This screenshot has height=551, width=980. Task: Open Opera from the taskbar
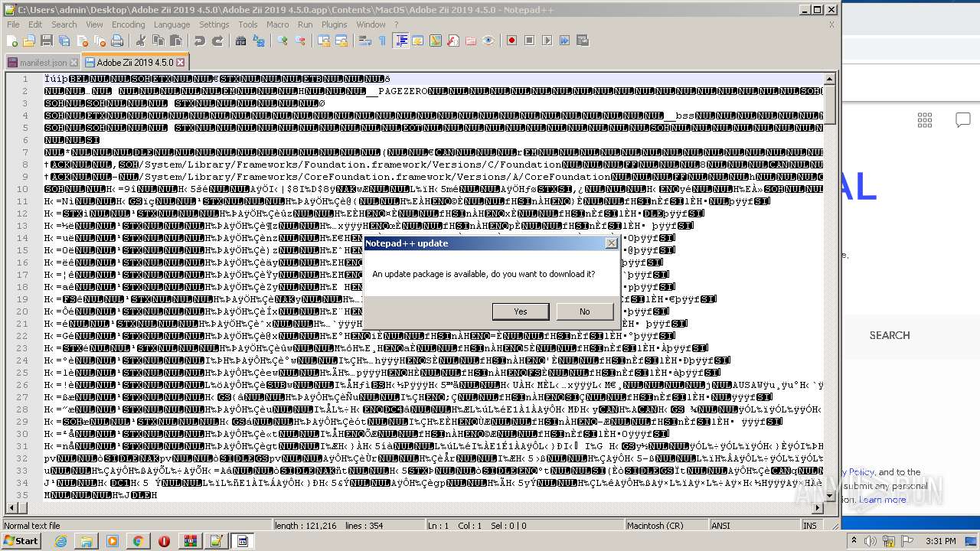coord(165,541)
